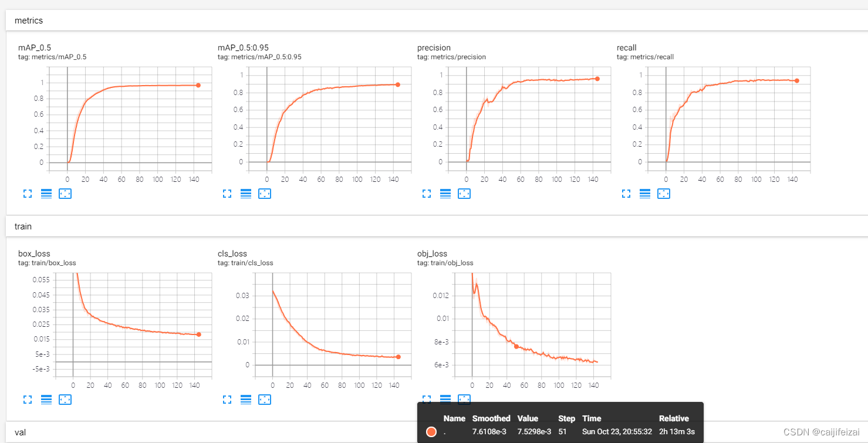The width and height of the screenshot is (868, 443).
Task: Click the end-point marker on mAP_0.5:0.95 curve
Action: 398,84
